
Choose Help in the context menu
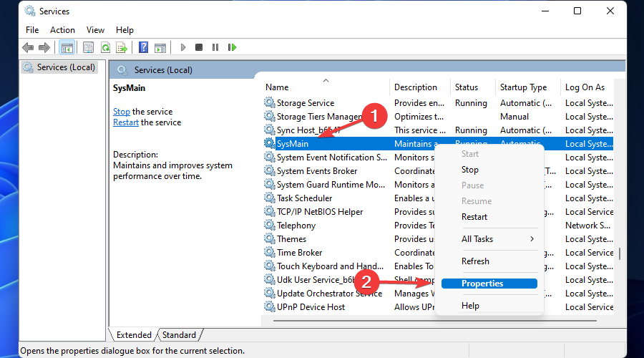[x=470, y=306]
